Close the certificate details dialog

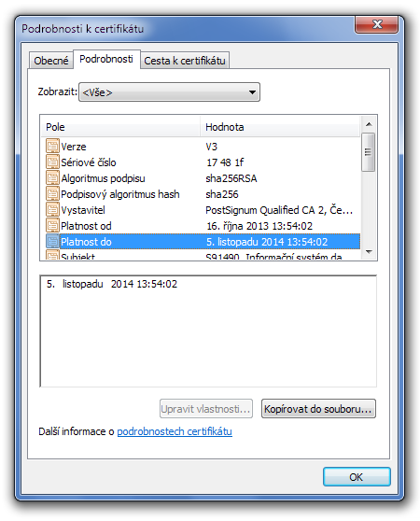coord(377,24)
